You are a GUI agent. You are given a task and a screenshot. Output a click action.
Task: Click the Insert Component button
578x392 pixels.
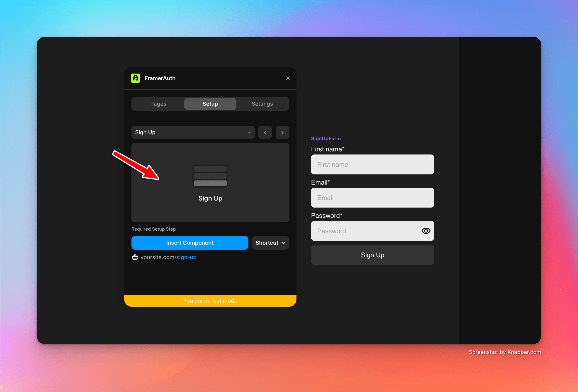[190, 243]
